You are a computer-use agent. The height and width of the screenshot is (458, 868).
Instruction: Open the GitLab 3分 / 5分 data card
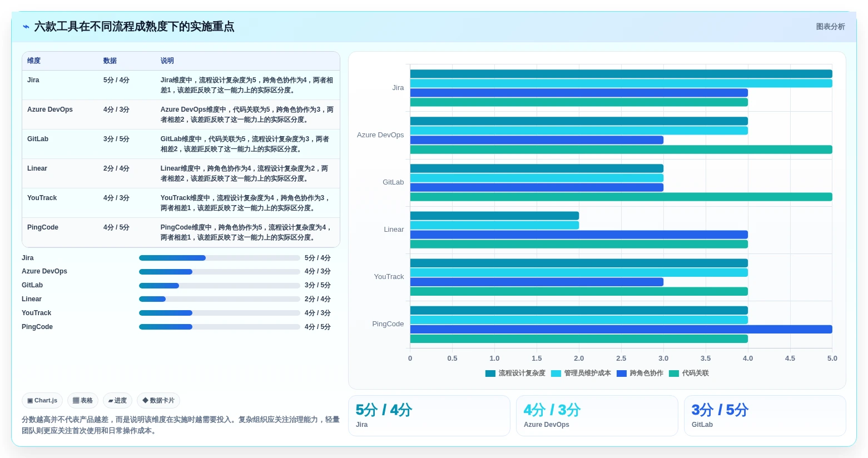point(765,416)
